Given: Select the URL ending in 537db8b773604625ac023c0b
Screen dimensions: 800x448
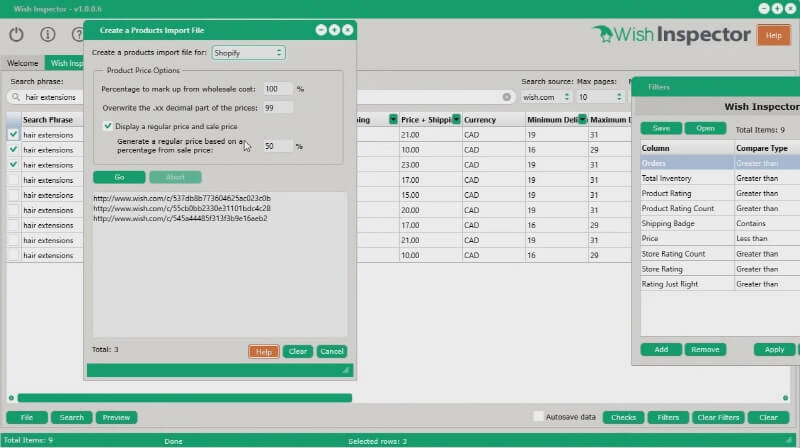Looking at the screenshot, I should tap(182, 198).
